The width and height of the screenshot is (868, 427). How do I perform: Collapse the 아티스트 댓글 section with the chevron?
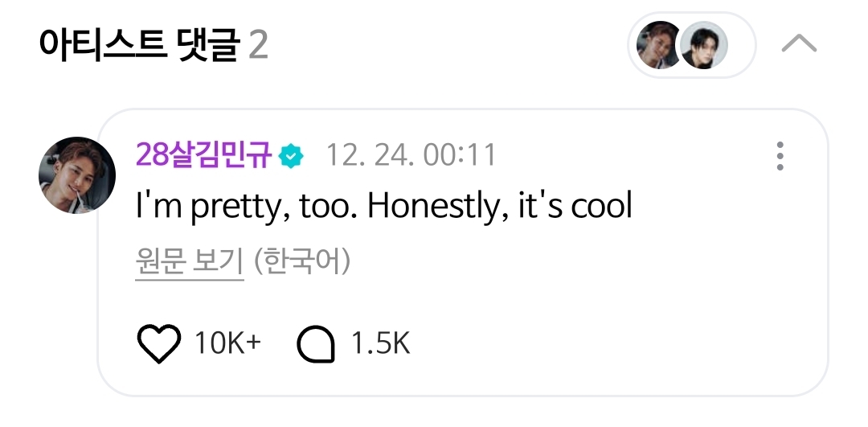(799, 45)
